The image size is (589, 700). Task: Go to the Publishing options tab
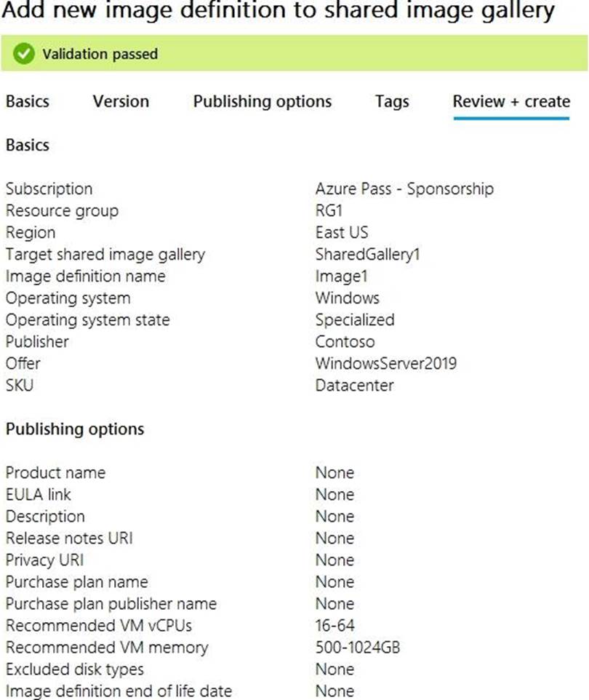(263, 102)
